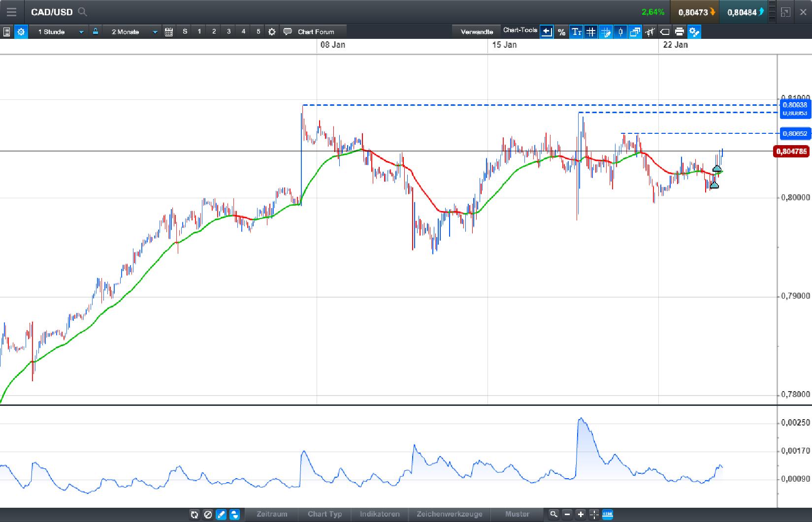Click the Verwandte button
Viewport: 812px width, 522px height.
[x=477, y=31]
